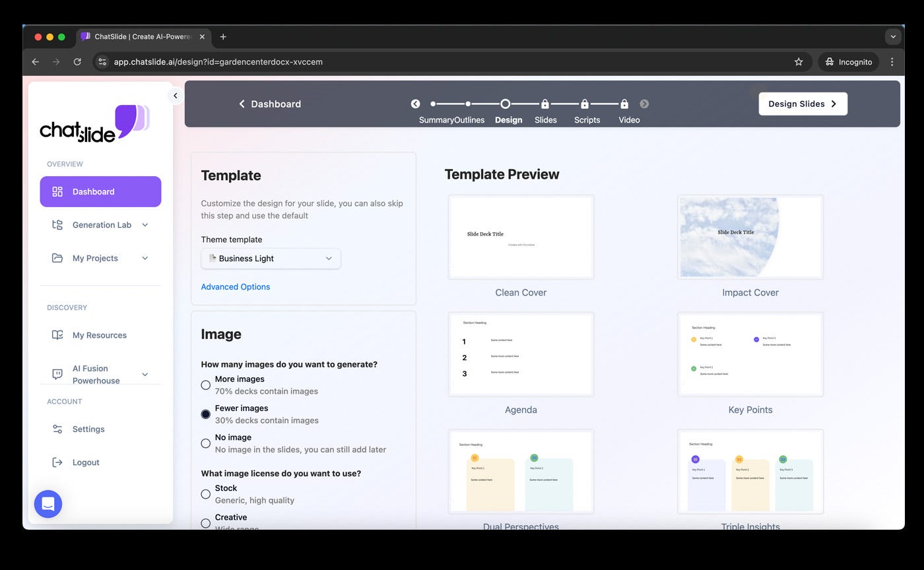Collapse the sidebar with arrow button

pos(176,96)
